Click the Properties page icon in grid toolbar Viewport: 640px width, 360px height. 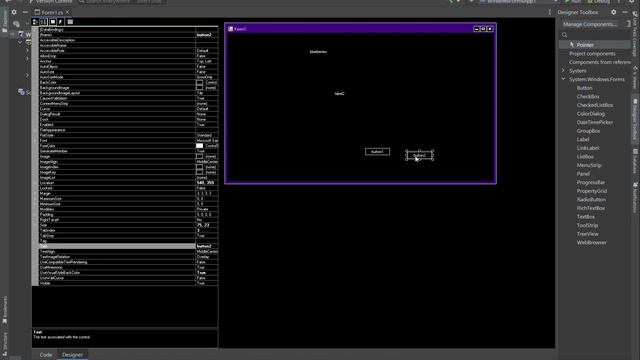53,22
